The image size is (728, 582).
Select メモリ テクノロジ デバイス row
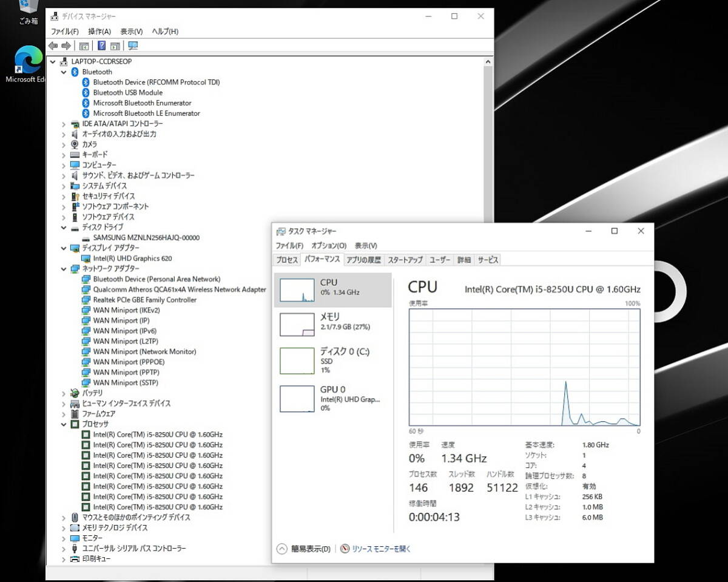115,528
